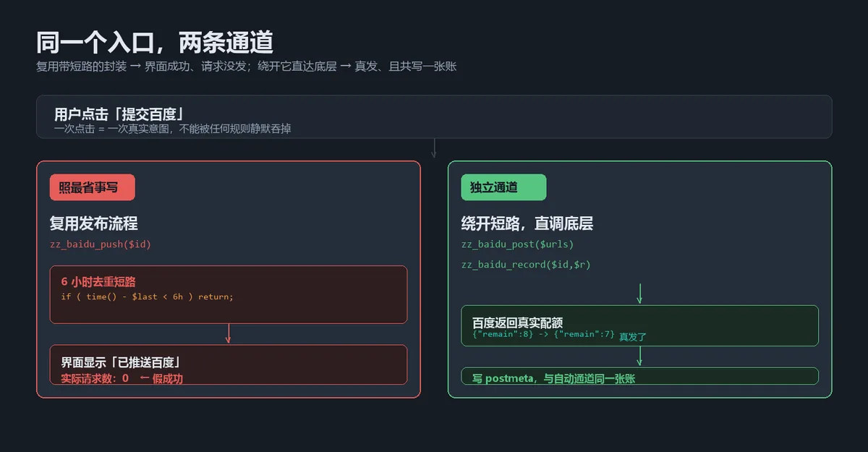Click the text 实际请求数:0
This screenshot has width=868, height=452.
pos(95,378)
